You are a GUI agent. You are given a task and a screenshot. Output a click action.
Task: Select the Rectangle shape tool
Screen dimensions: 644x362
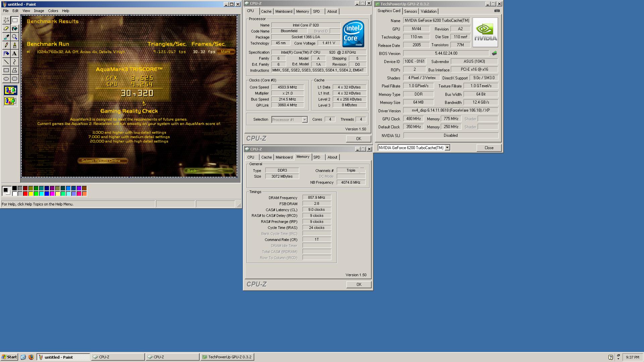coord(6,70)
